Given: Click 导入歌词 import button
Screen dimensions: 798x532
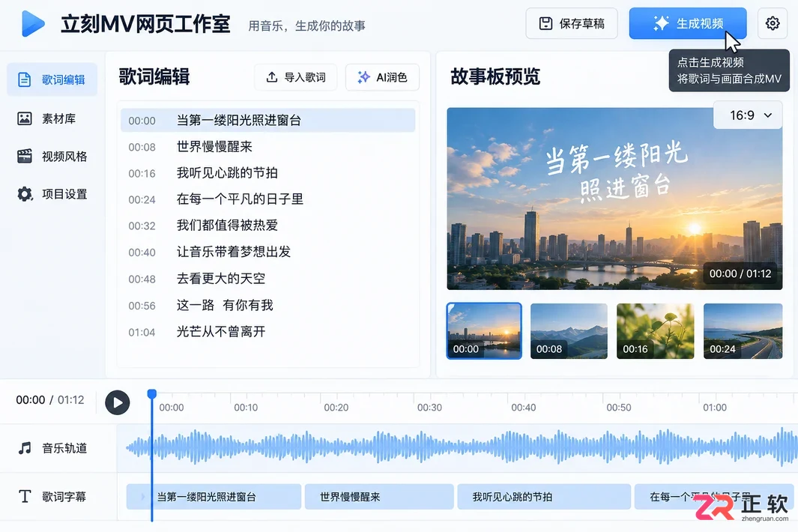Looking at the screenshot, I should pos(296,77).
